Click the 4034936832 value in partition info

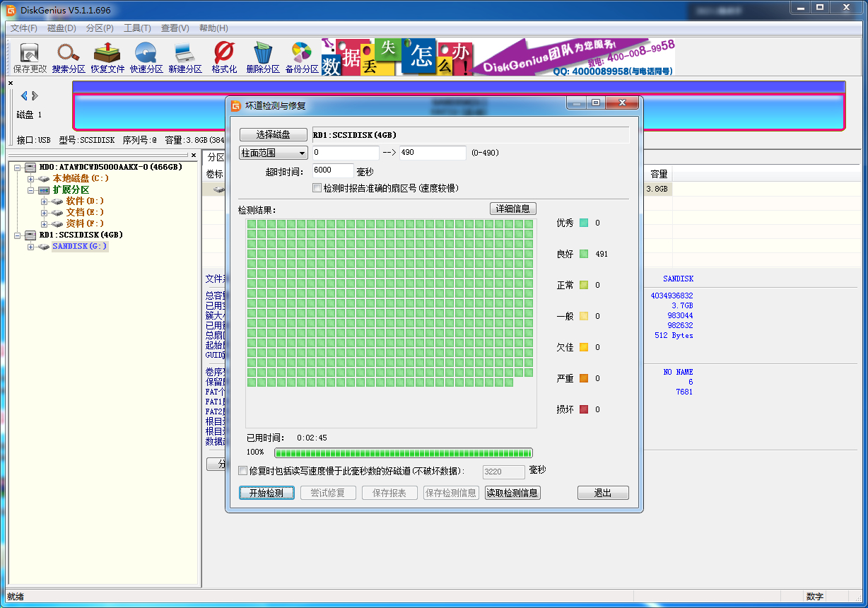coord(671,296)
